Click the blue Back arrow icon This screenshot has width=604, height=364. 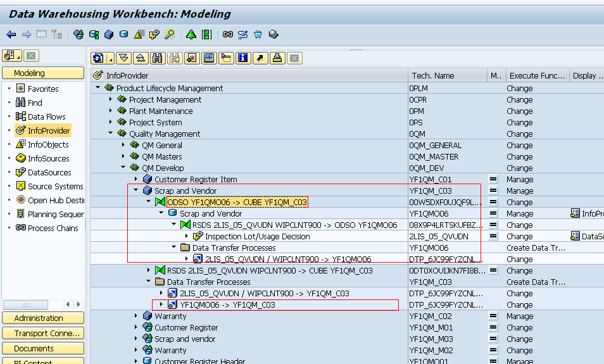(x=11, y=35)
